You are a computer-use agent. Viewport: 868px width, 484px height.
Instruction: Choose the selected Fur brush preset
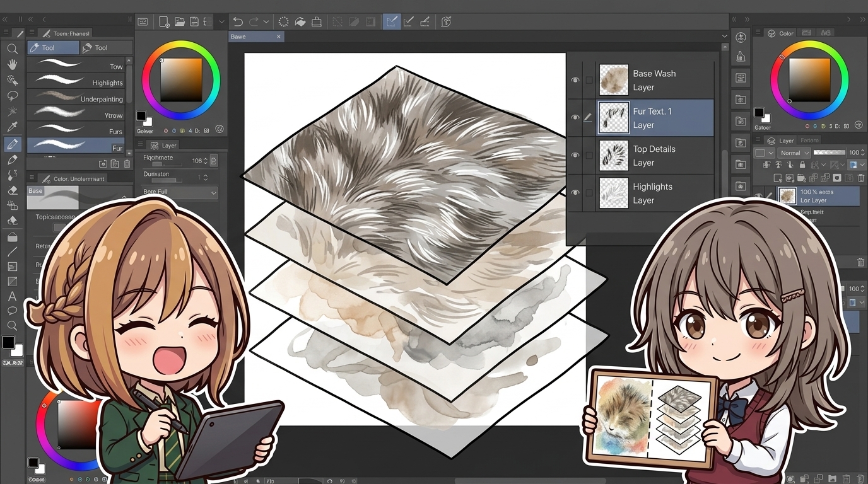pos(76,146)
